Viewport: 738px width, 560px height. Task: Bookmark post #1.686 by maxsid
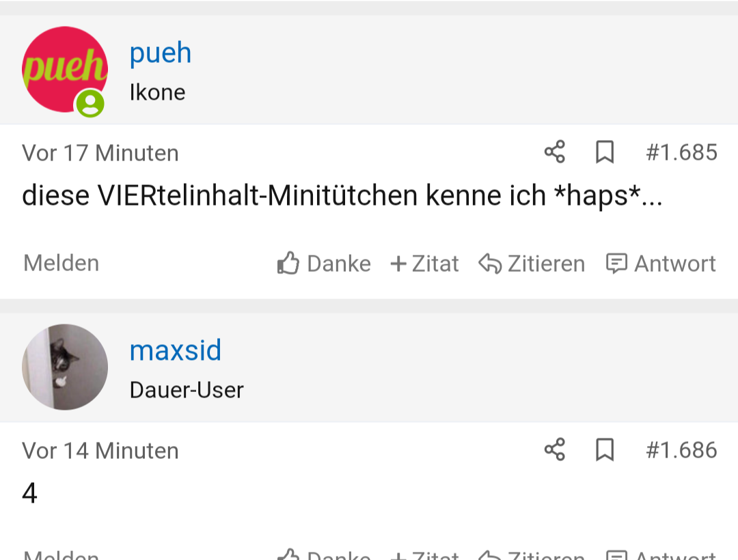click(x=604, y=450)
